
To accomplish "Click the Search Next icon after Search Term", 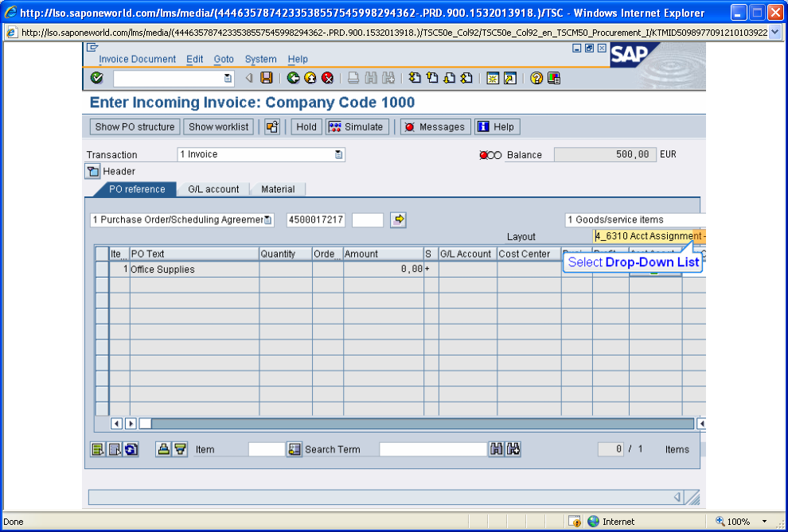I will pos(513,449).
